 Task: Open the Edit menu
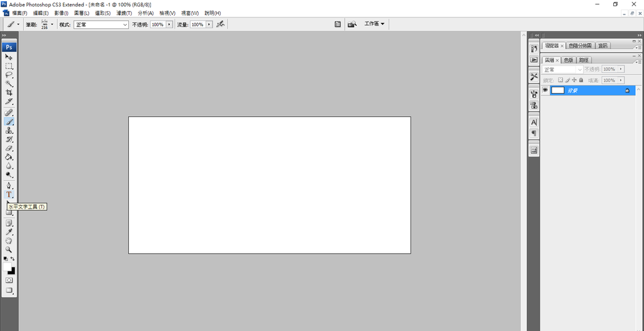pyautogui.click(x=41, y=13)
